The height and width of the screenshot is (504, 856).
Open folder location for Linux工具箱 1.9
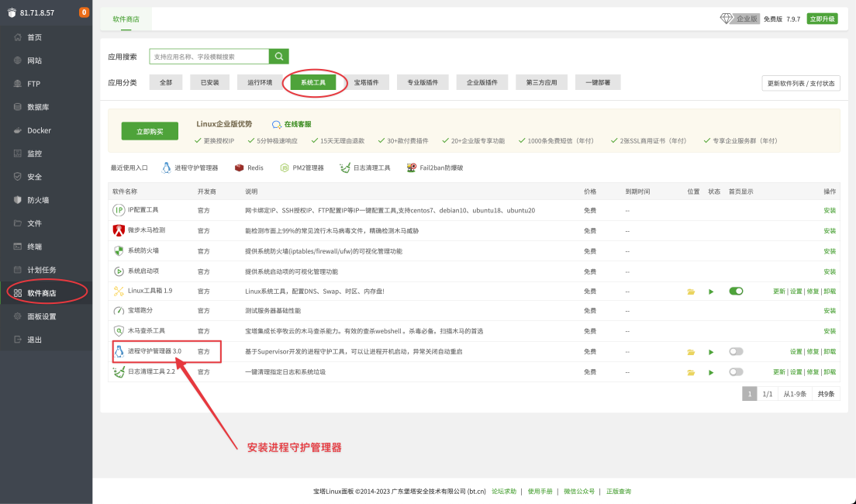pos(691,292)
